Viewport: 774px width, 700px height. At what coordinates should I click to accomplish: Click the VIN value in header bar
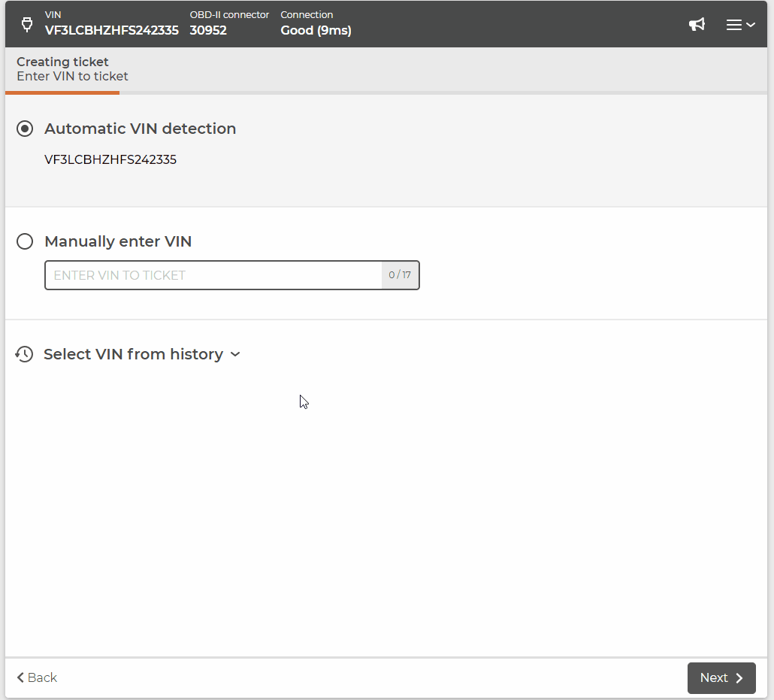pos(111,30)
